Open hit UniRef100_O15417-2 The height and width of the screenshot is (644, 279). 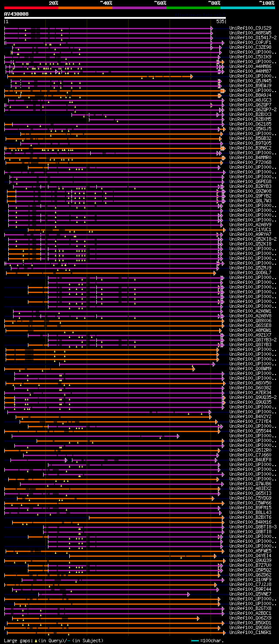[253, 37]
